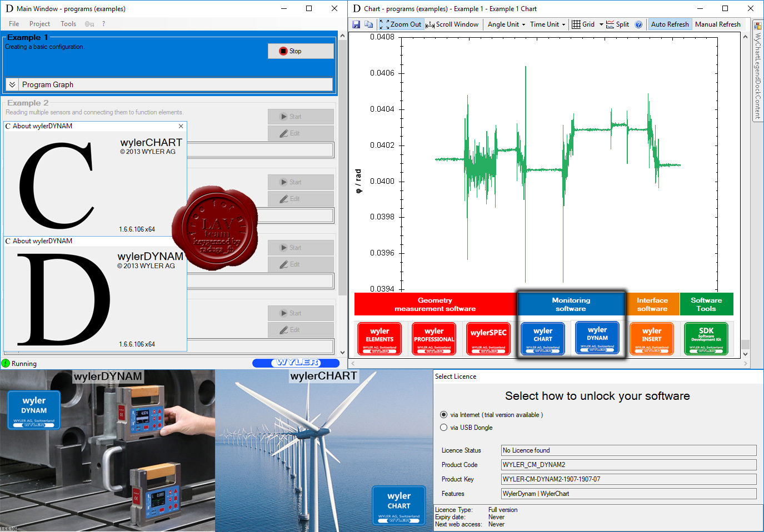Expand the Program Graph chevron in Example 1

tap(12, 84)
